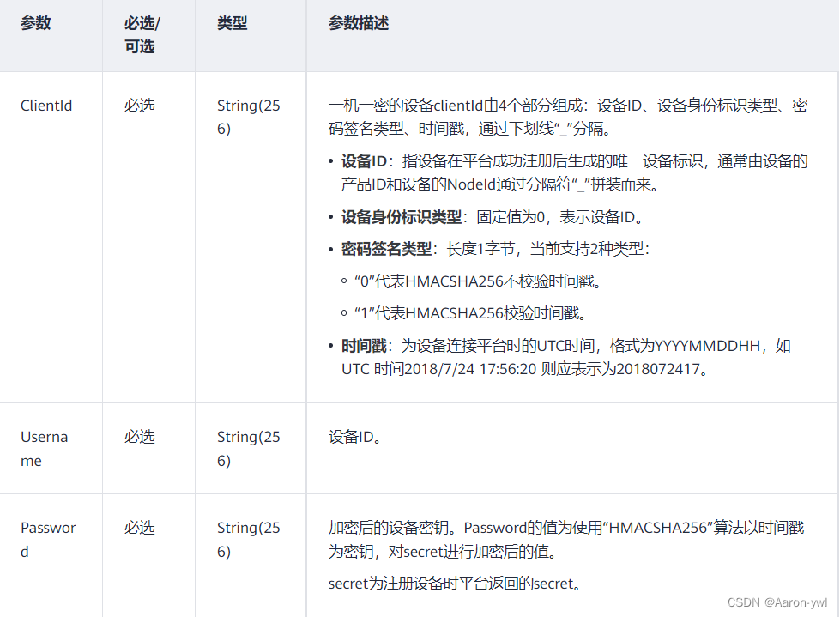Click String(256) in the Password row
This screenshot has width=840, height=617.
point(250,540)
